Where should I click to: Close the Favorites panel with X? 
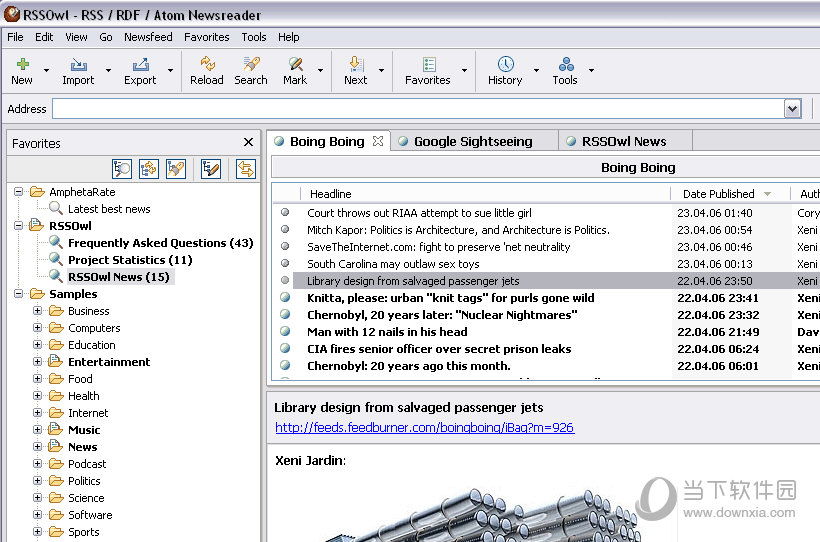pos(248,142)
